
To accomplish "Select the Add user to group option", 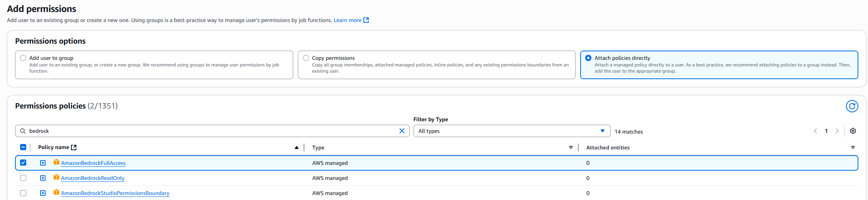I will coord(23,58).
